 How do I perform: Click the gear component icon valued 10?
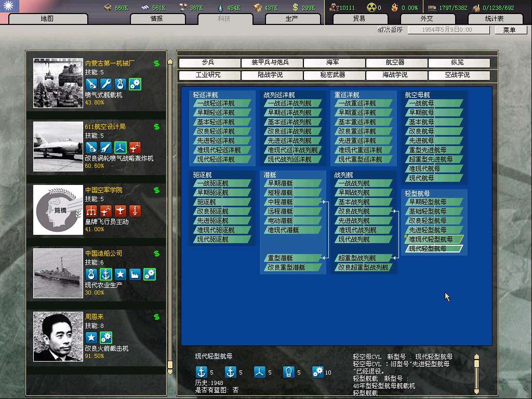tap(317, 372)
